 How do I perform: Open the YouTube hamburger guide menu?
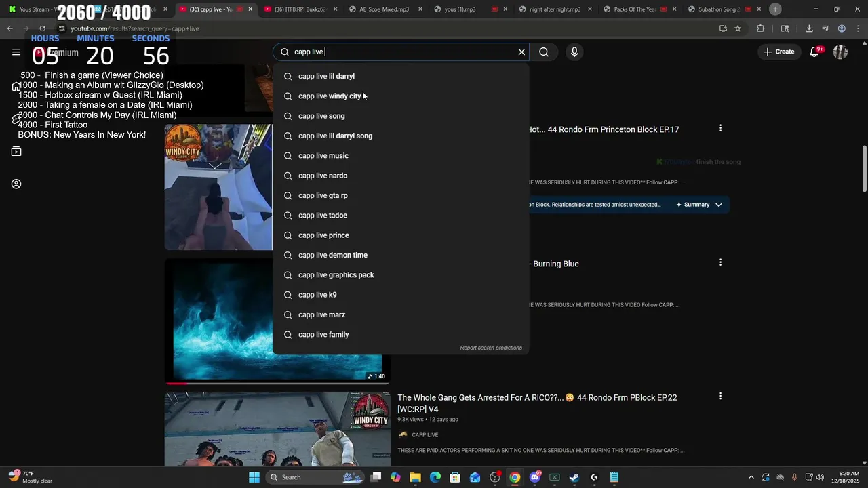[x=16, y=52]
